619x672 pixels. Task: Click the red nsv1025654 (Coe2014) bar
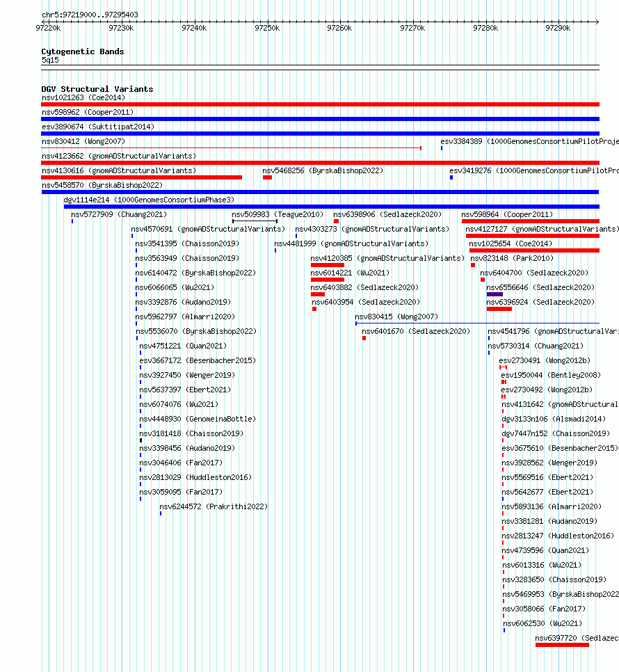[x=534, y=250]
